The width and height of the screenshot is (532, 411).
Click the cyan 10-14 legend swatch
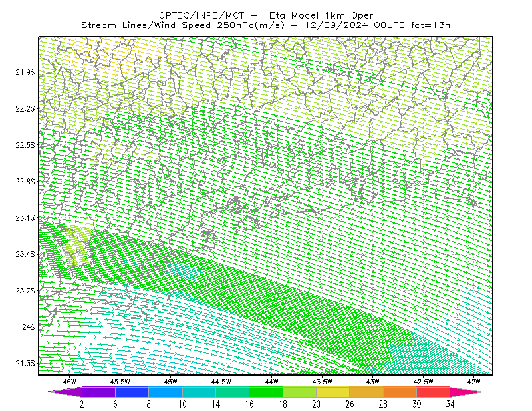199,392
